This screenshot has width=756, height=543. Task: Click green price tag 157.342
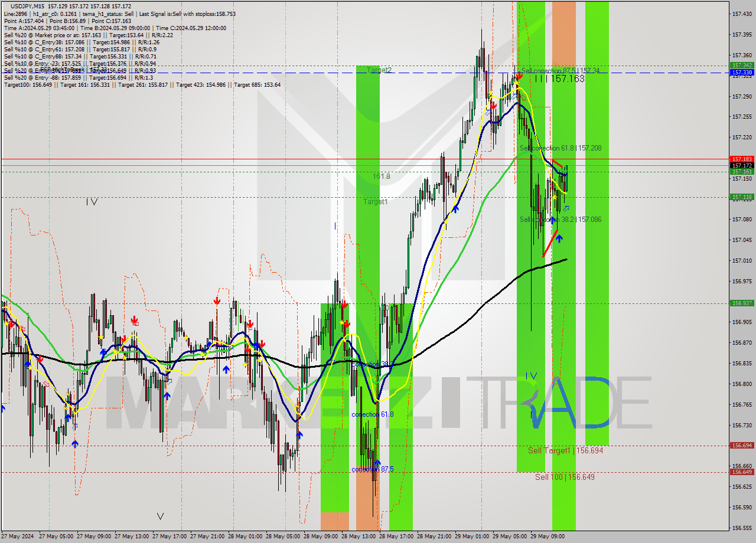click(x=742, y=66)
